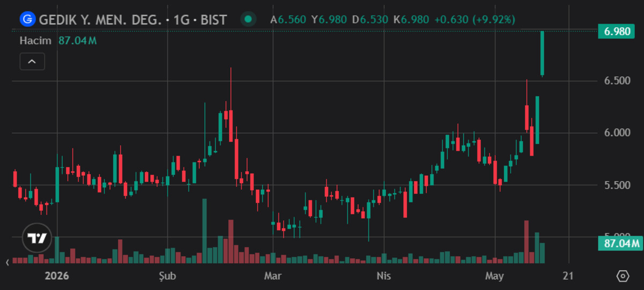
Task: Collapse the indicator legend with the chevron
Action: point(32,62)
